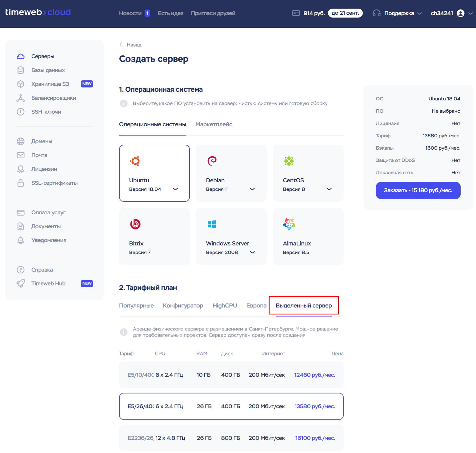
Task: Click the SSH keys icon
Action: 21,112
